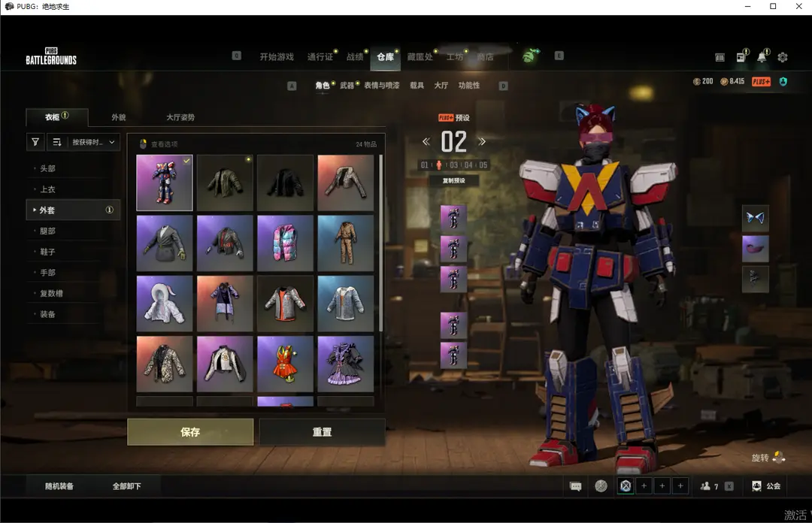Viewport: 812px width, 523px height.
Task: Click the 复制预设 copy preset button
Action: [453, 180]
